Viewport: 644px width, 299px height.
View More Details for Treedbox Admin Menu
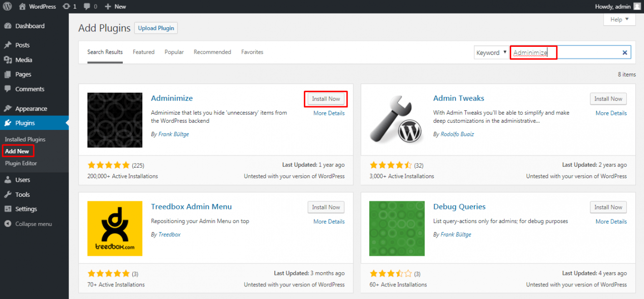tap(329, 221)
